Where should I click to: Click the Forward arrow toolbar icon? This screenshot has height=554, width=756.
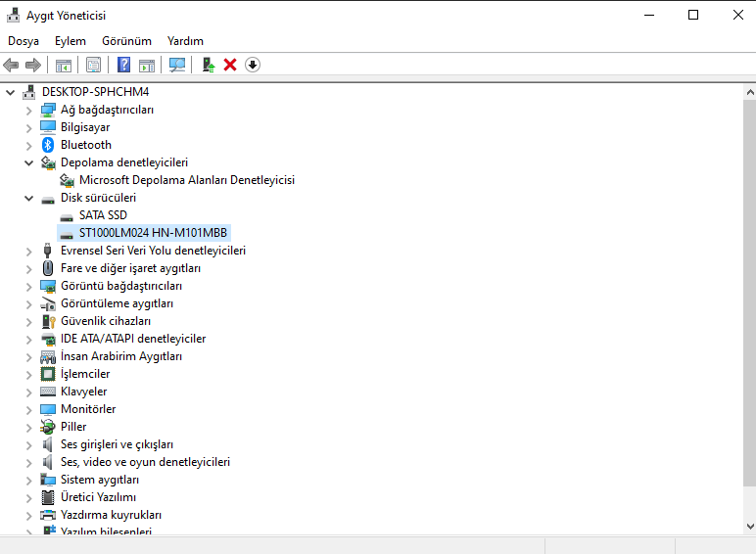coord(32,65)
